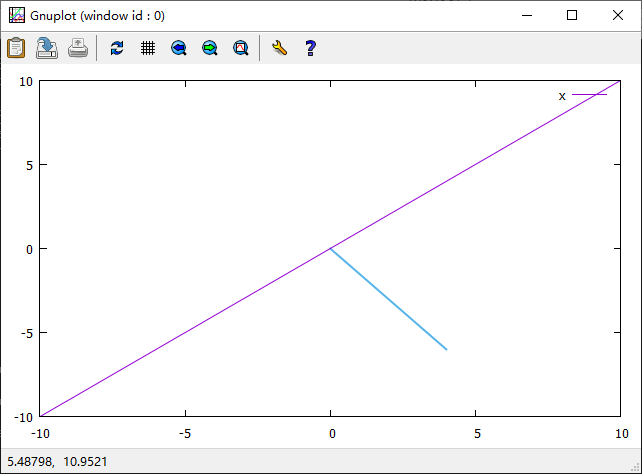The image size is (642, 474).
Task: Autoscale the plot axes
Action: pyautogui.click(x=241, y=48)
